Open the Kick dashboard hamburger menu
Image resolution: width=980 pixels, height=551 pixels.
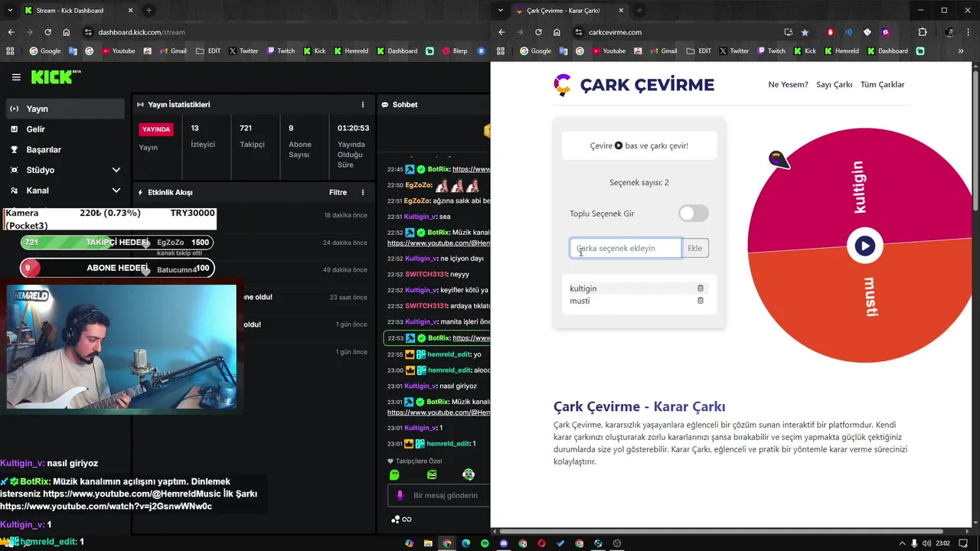16,77
